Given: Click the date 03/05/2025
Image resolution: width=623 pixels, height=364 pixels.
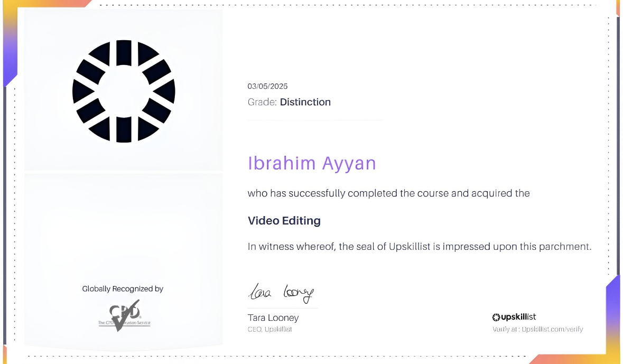Looking at the screenshot, I should coord(268,86).
